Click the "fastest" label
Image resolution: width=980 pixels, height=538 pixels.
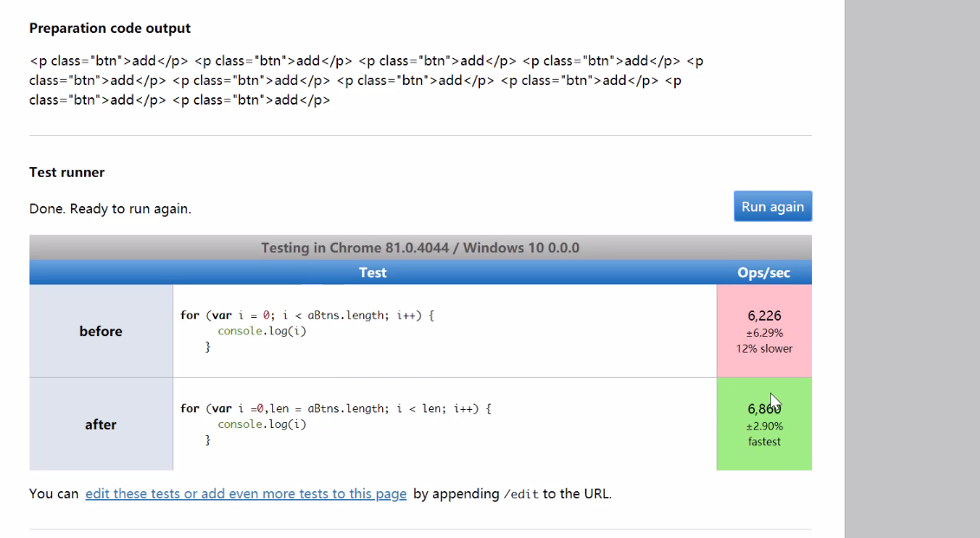763,441
